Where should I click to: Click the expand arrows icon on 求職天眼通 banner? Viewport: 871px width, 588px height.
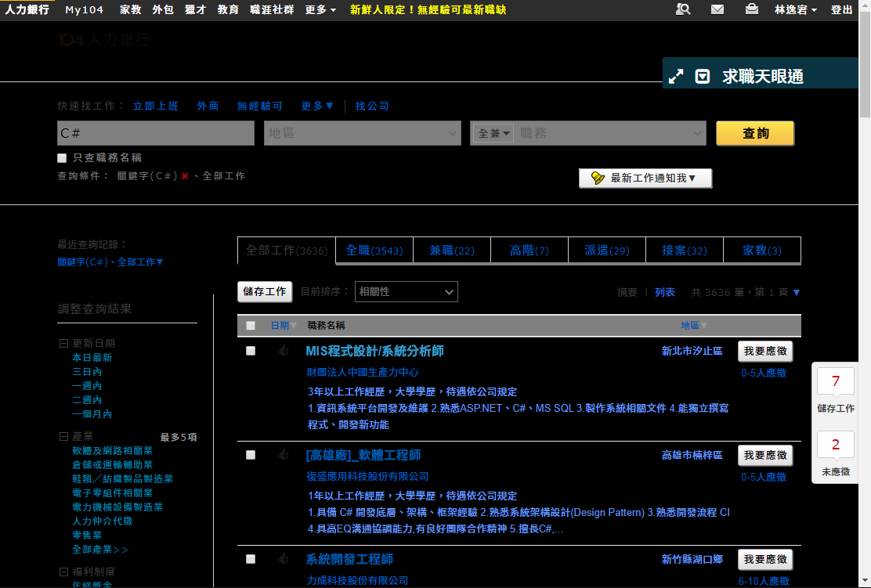[x=675, y=76]
